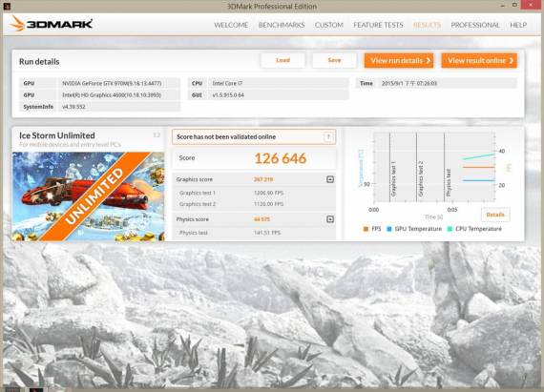Image resolution: width=544 pixels, height=392 pixels.
Task: Click the Save button
Action: [x=334, y=60]
